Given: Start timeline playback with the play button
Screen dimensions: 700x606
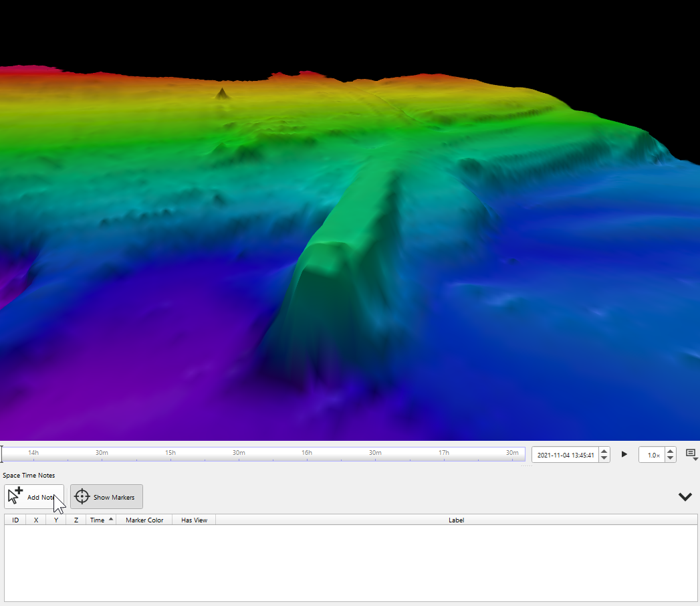Looking at the screenshot, I should (x=624, y=455).
